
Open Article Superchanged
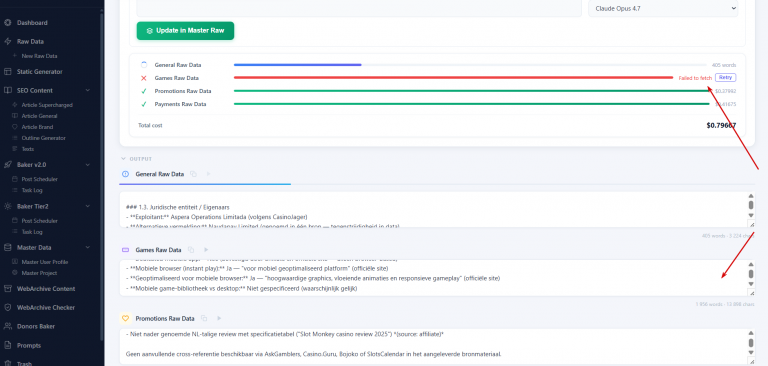[x=47, y=105]
